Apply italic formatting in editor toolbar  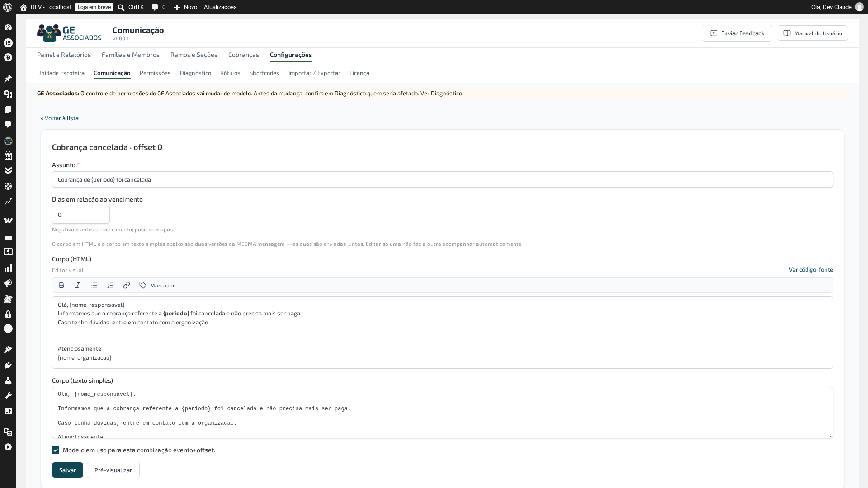pos(78,285)
